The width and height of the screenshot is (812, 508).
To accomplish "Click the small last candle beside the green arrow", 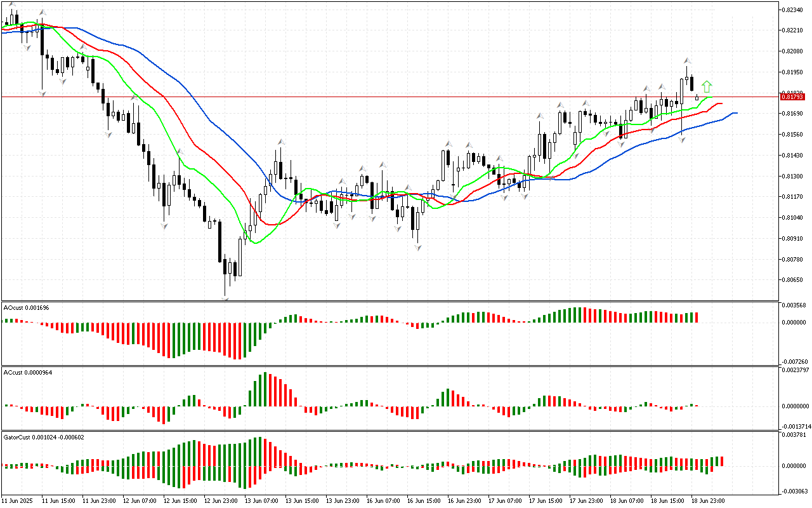I will coord(697,97).
